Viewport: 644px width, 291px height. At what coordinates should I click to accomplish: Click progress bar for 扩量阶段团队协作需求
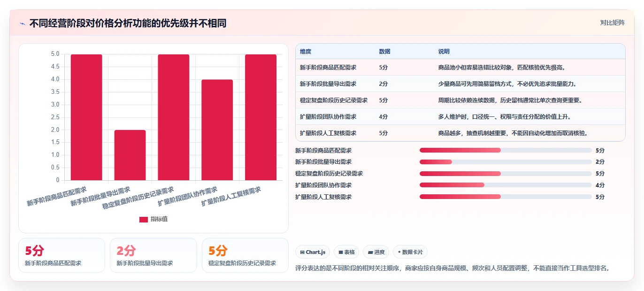[x=506, y=185]
